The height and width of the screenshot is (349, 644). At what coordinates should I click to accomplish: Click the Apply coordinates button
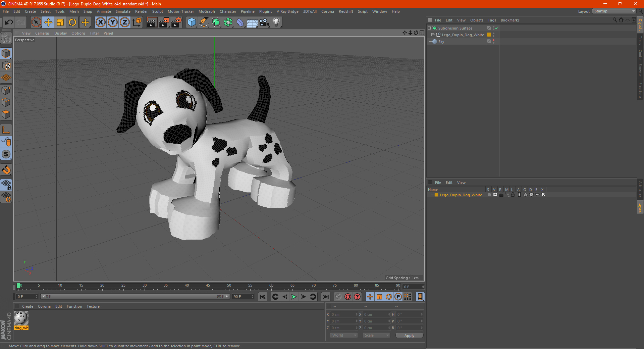pyautogui.click(x=409, y=336)
